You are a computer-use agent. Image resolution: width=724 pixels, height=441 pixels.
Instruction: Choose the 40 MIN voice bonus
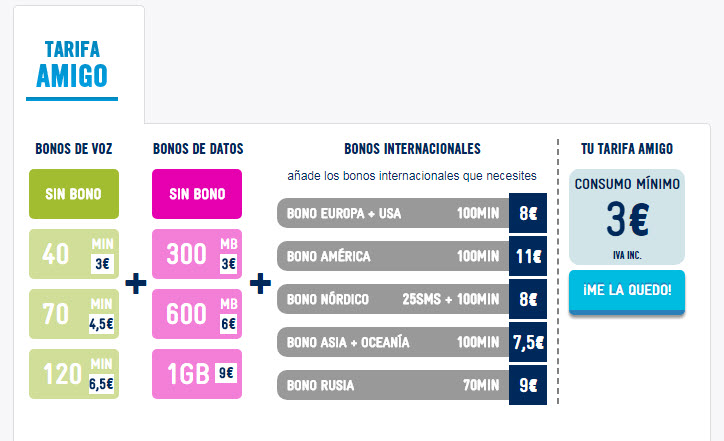coord(74,254)
